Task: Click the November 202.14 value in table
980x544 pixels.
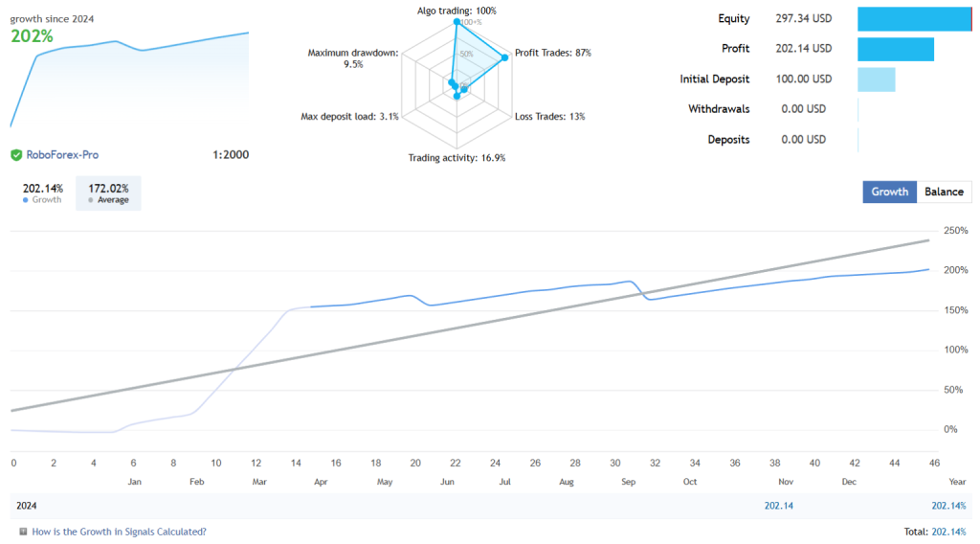Action: [777, 505]
